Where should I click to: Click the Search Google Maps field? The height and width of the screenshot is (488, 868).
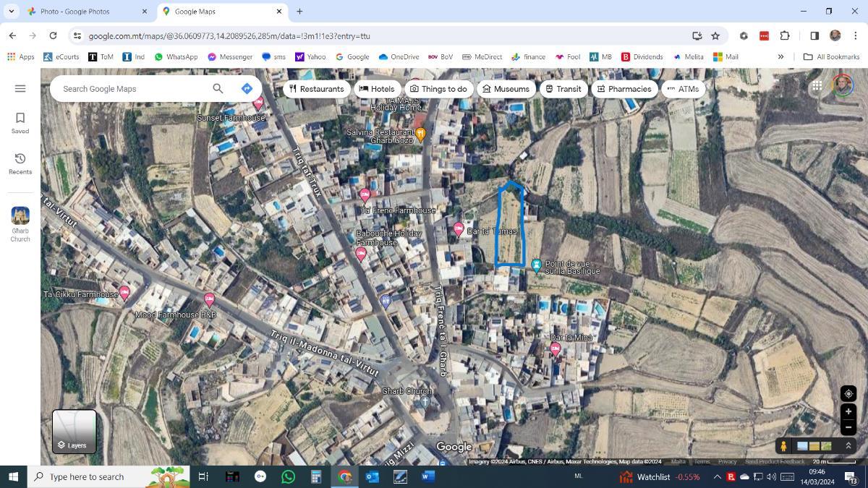[x=134, y=89]
